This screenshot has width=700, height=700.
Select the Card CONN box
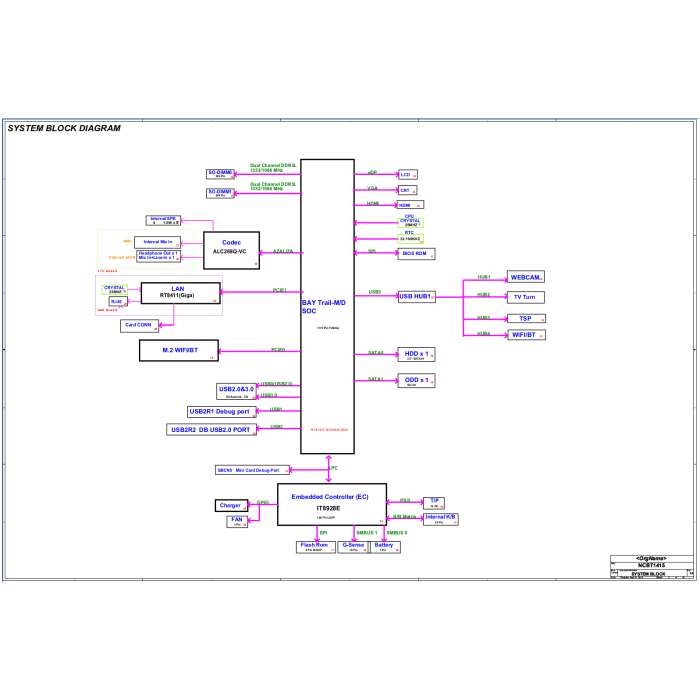[x=139, y=325]
